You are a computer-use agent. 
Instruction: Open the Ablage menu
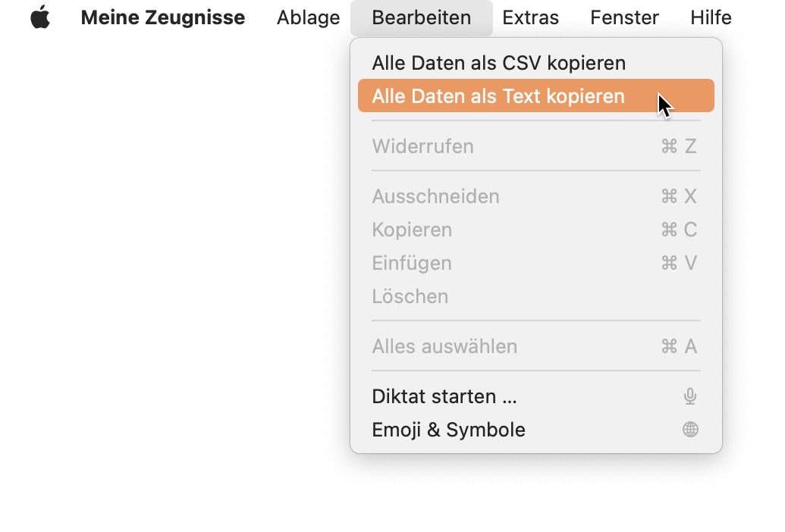pos(309,17)
